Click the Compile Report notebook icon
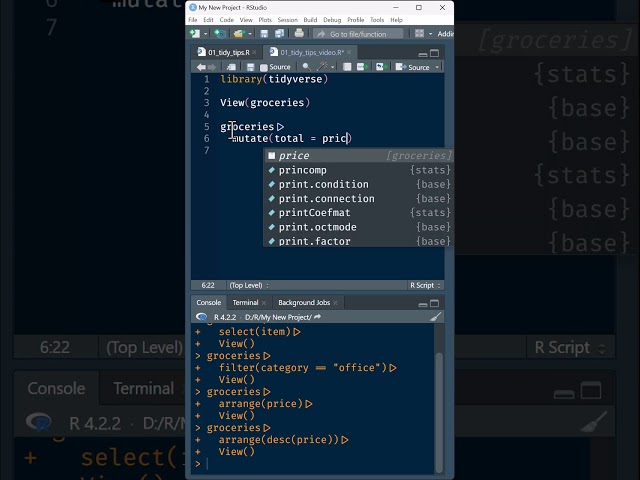Screen dimensions: 640x480 (347, 67)
